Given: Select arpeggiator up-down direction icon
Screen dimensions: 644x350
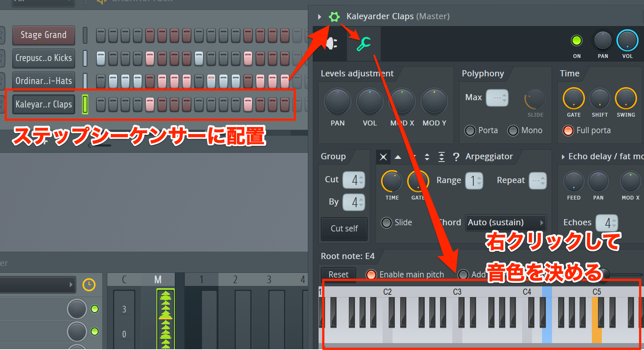Looking at the screenshot, I should [427, 157].
